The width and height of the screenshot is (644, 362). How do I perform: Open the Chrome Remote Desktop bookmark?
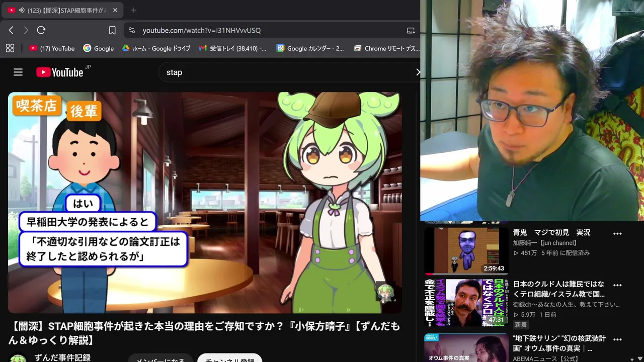[386, 48]
